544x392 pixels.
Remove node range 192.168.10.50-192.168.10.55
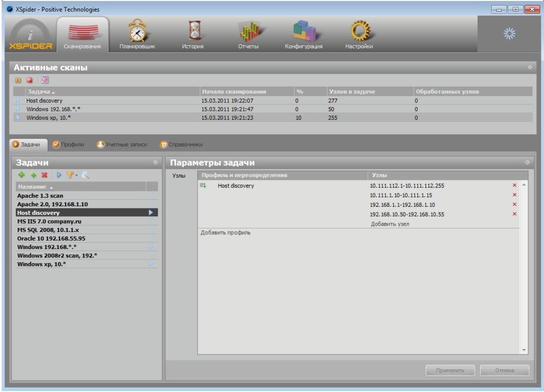515,214
